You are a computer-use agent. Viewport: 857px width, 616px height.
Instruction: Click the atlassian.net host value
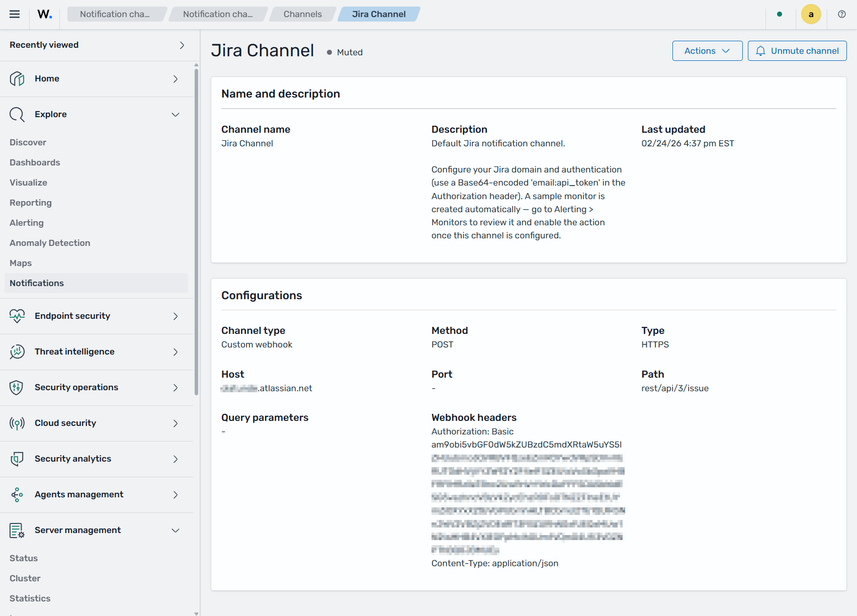(267, 388)
